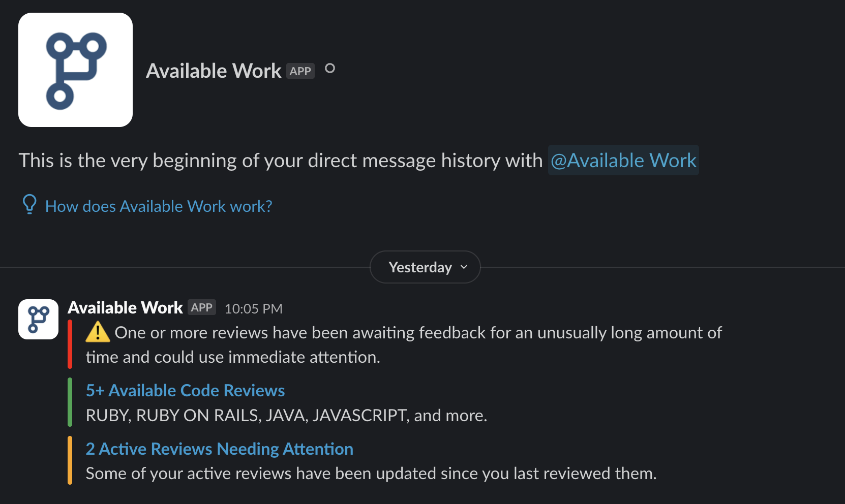Click the Available Work header title
Image resolution: width=845 pixels, height=504 pixels.
click(214, 71)
